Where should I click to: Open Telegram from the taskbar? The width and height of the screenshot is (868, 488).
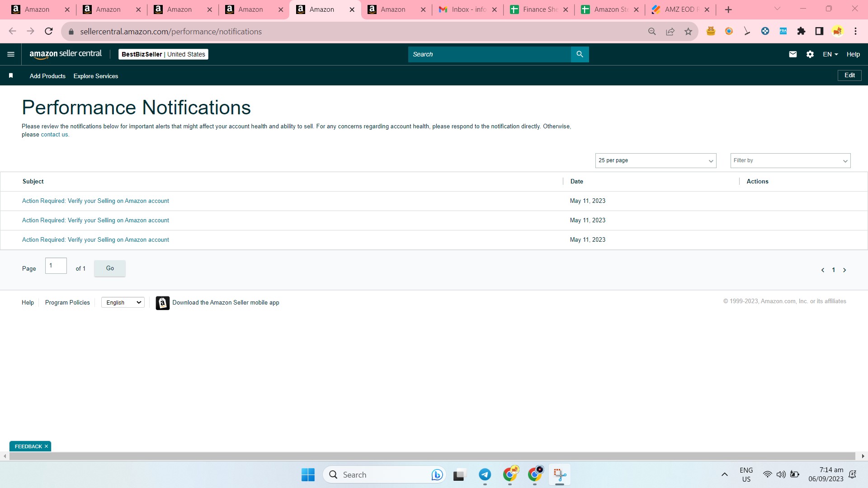pos(485,474)
